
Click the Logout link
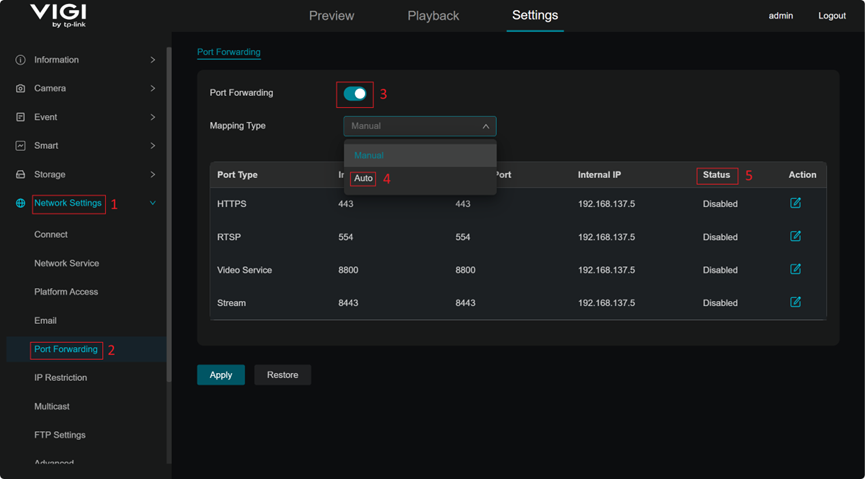832,16
